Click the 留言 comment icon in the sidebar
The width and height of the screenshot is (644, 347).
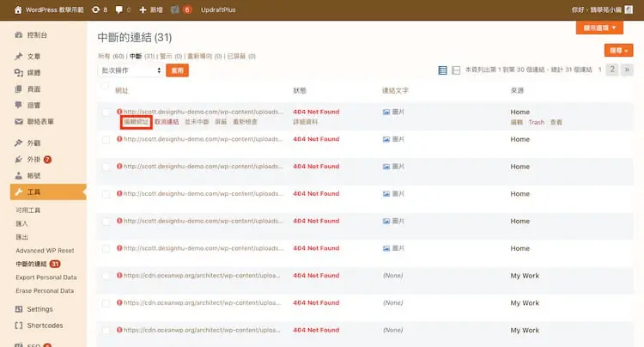click(x=19, y=105)
